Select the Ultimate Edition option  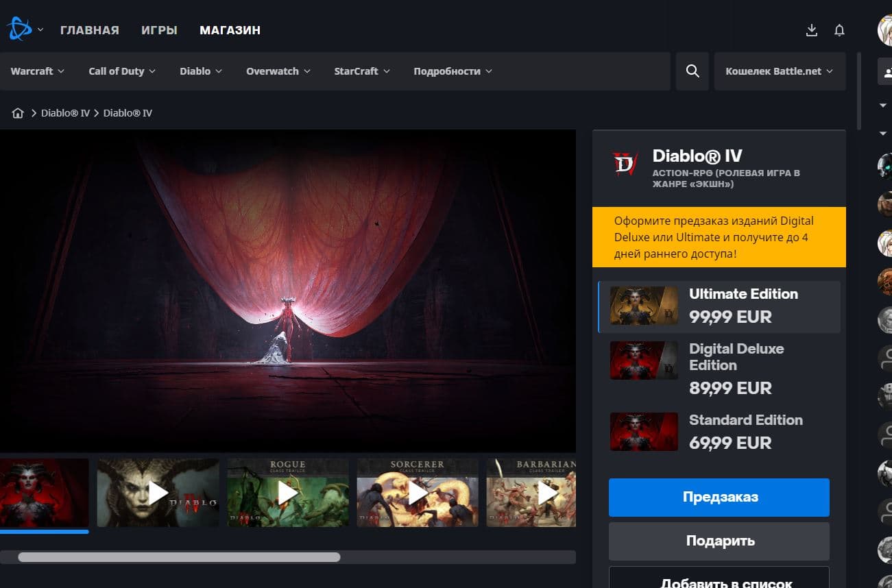719,306
